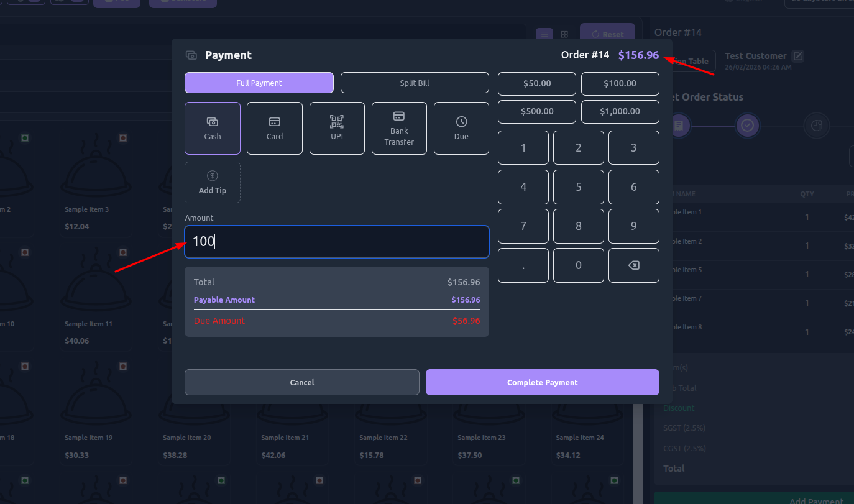Image resolution: width=854 pixels, height=504 pixels.
Task: Switch to grid view icon in background
Action: pos(564,34)
